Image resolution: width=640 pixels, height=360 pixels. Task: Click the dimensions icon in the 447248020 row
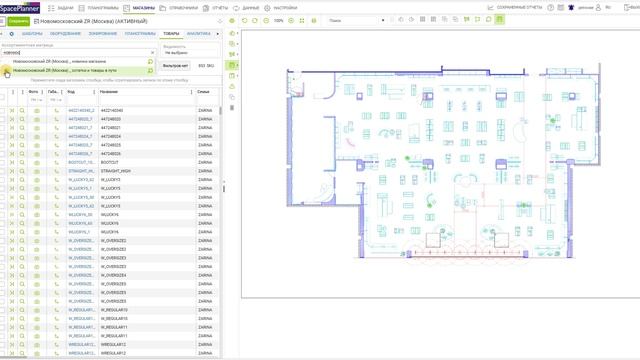(56, 119)
